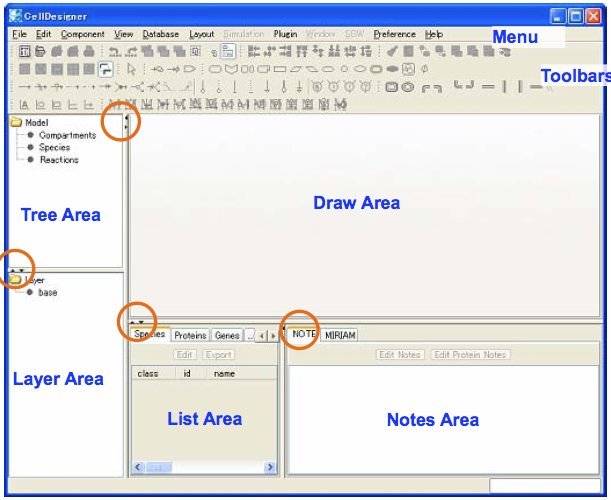The height and width of the screenshot is (500, 611).
Task: Open the Plugin menu
Action: (285, 34)
